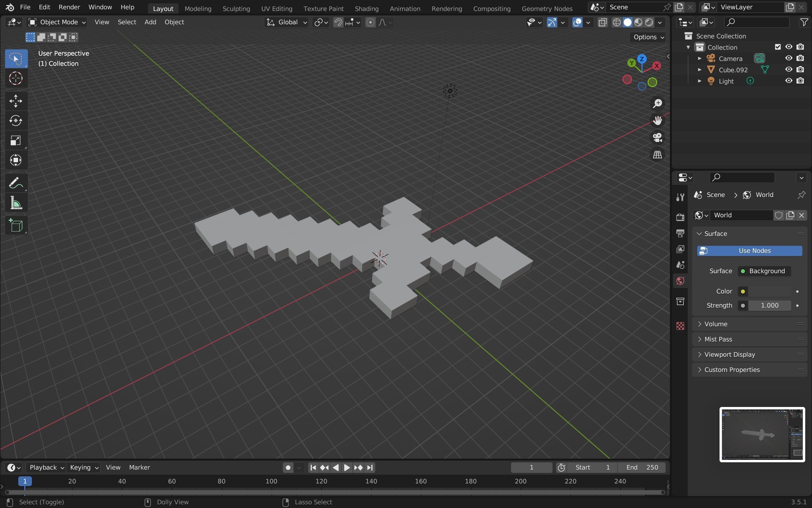
Task: Open the View Layer properties tab
Action: [680, 249]
